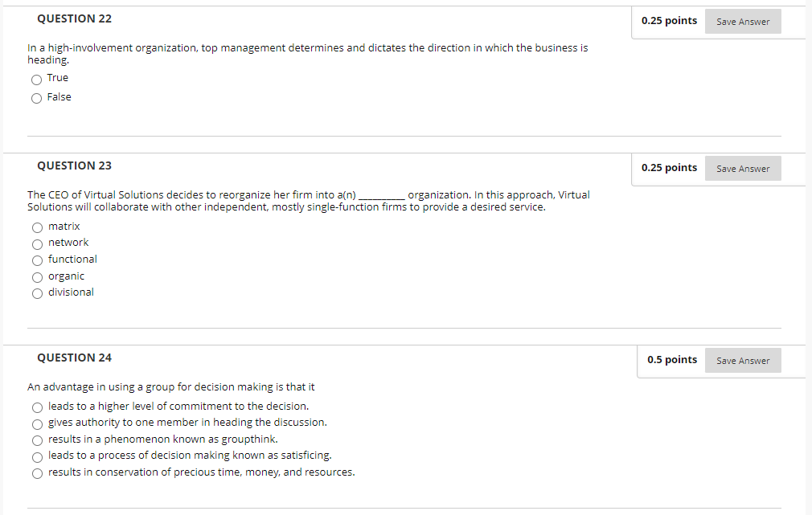Save answer for Question 22
Image resolution: width=812 pixels, height=515 pixels.
pyautogui.click(x=742, y=21)
